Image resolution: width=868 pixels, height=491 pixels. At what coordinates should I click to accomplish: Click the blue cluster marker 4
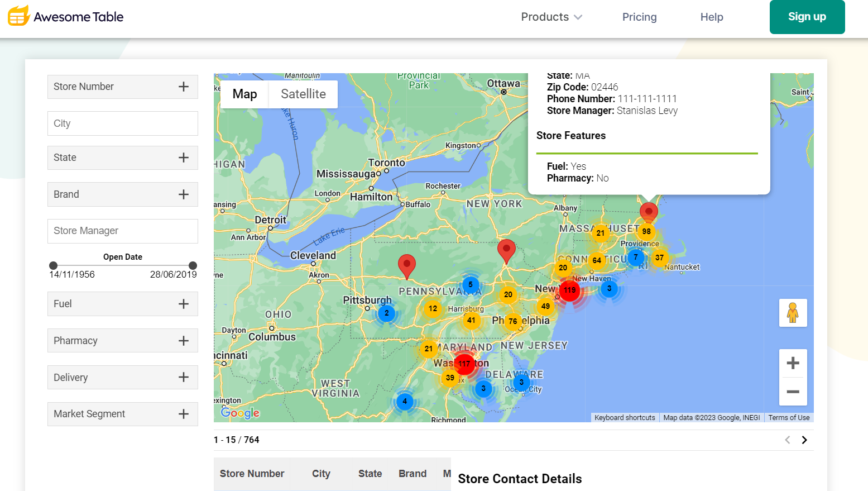coord(405,401)
